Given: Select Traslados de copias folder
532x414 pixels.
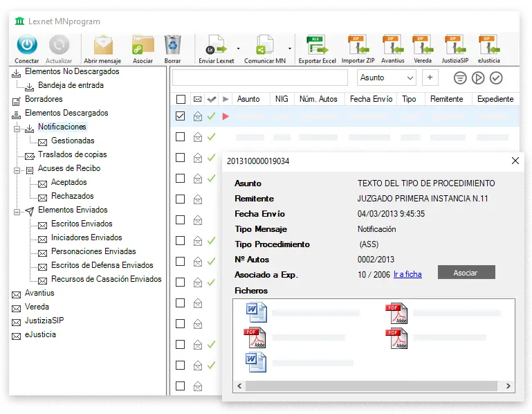Looking at the screenshot, I should pyautogui.click(x=72, y=154).
